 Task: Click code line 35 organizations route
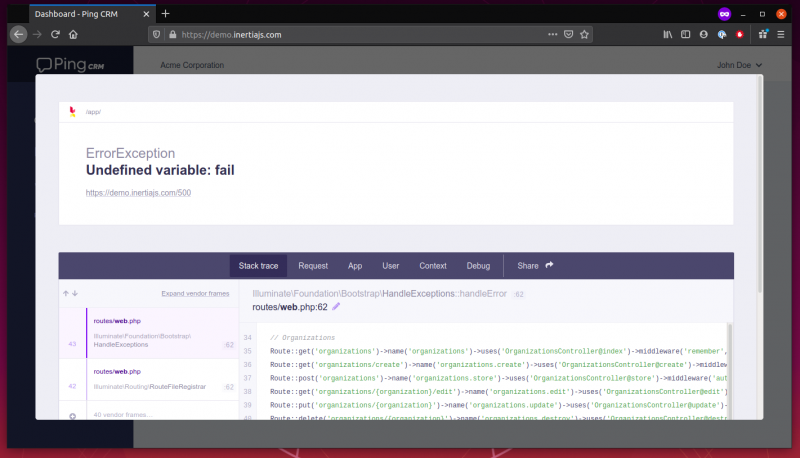coord(497,351)
